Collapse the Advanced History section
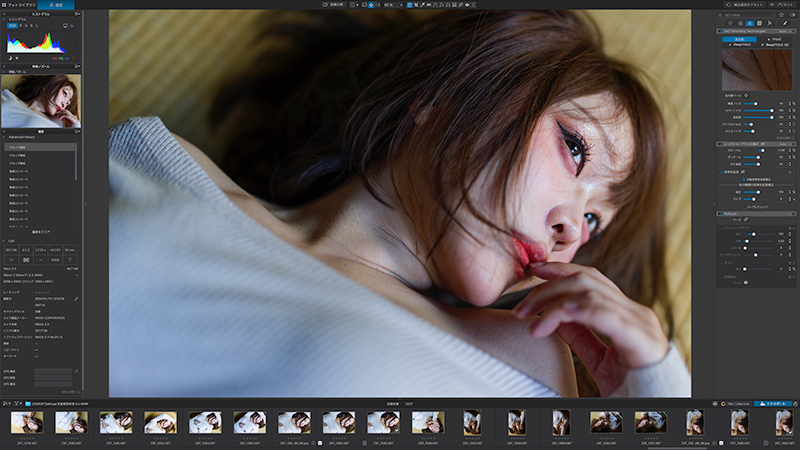Viewport: 800px width, 450px height. pyautogui.click(x=4, y=137)
